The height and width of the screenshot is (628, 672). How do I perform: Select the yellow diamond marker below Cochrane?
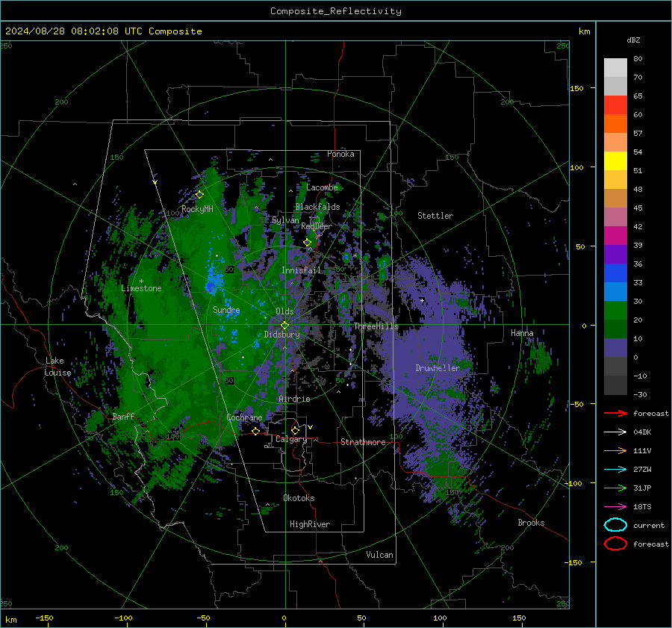[x=255, y=432]
